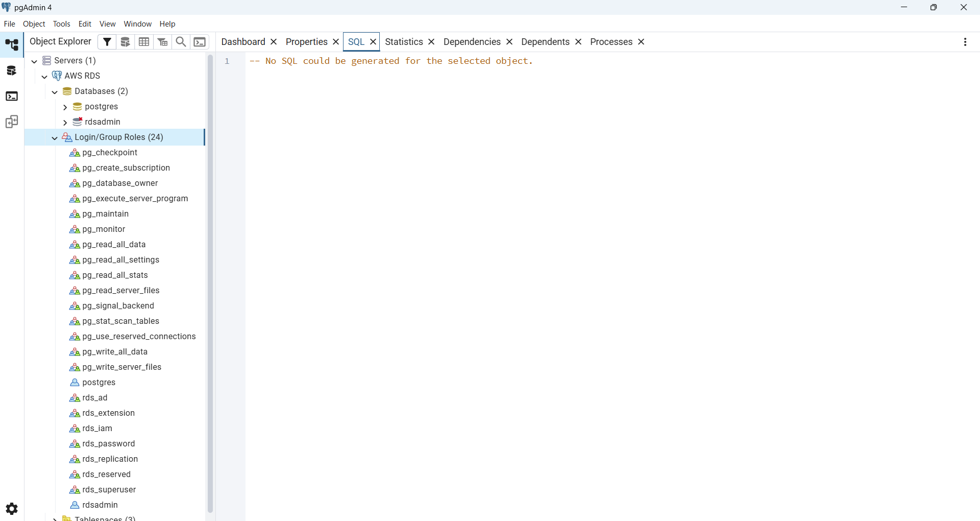Open the Tools menu
Viewport: 980px width, 521px height.
[61, 24]
